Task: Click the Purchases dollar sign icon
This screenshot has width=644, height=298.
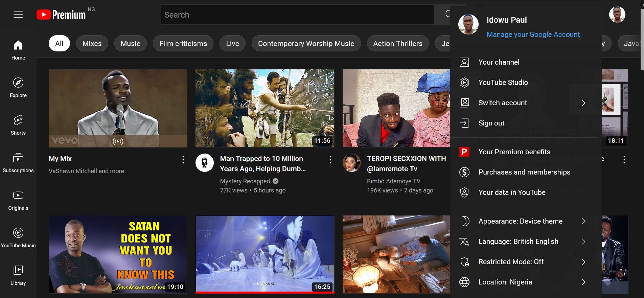Action: (464, 172)
